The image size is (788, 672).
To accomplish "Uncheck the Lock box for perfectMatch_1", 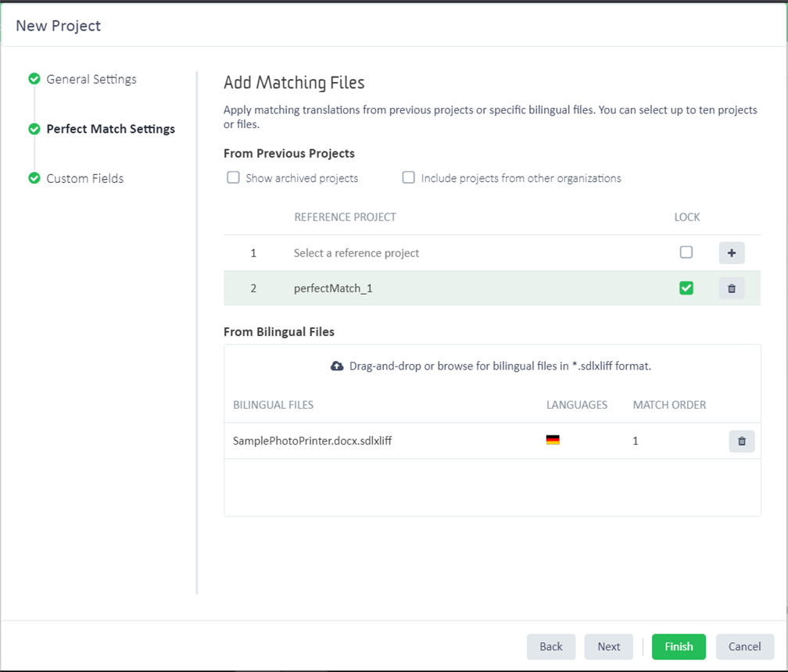I will (x=686, y=288).
